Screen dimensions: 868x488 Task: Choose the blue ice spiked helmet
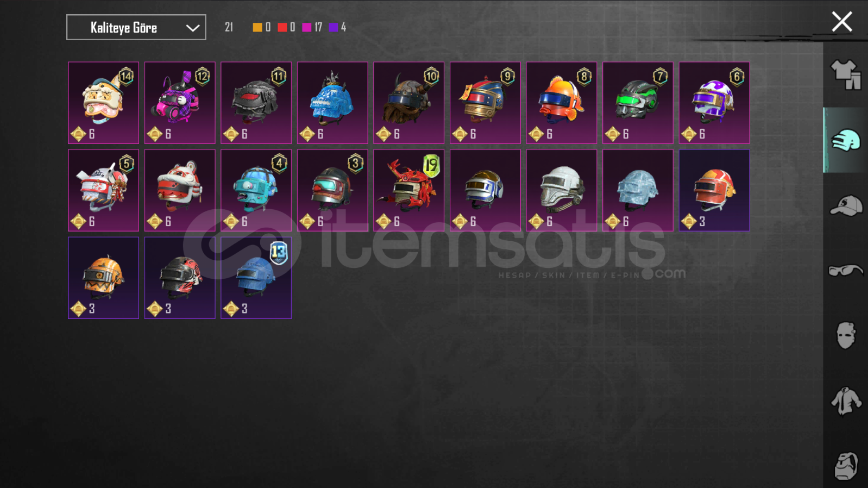point(332,103)
